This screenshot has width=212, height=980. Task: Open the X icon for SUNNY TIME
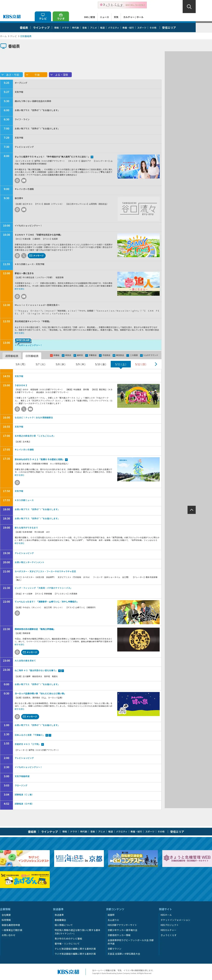coord(23,256)
